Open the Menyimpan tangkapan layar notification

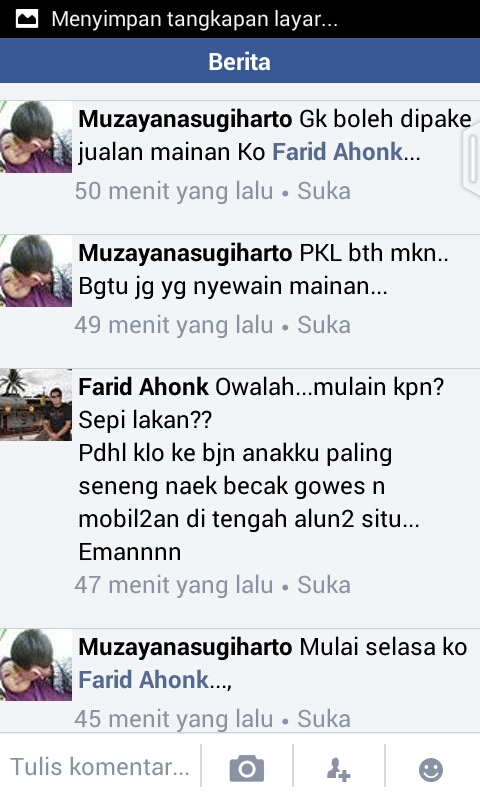point(194,19)
